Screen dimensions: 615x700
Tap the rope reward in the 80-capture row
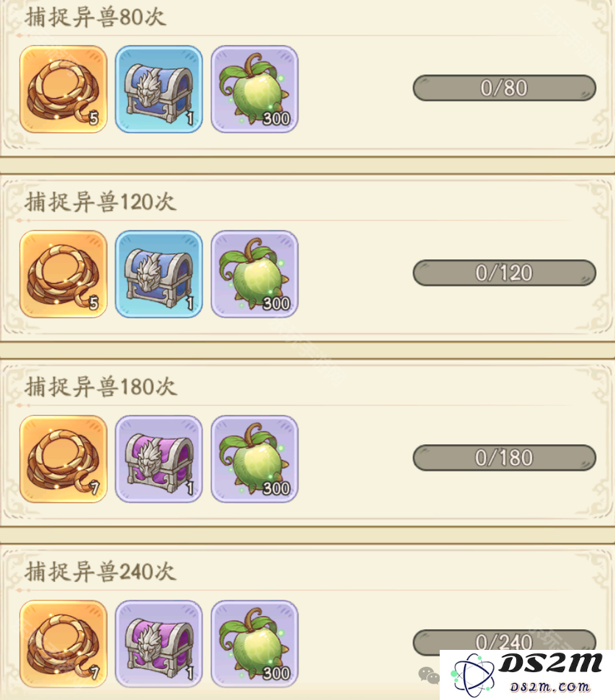click(x=63, y=89)
